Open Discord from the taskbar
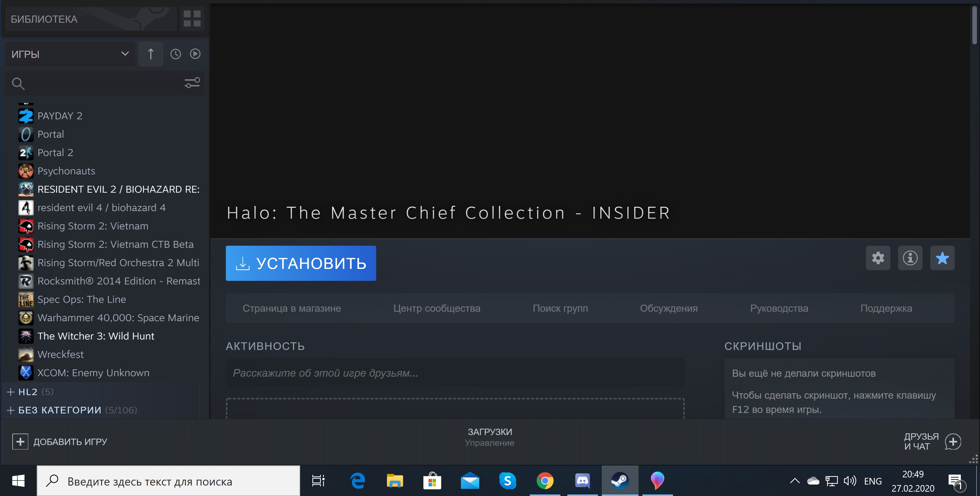 (582, 481)
